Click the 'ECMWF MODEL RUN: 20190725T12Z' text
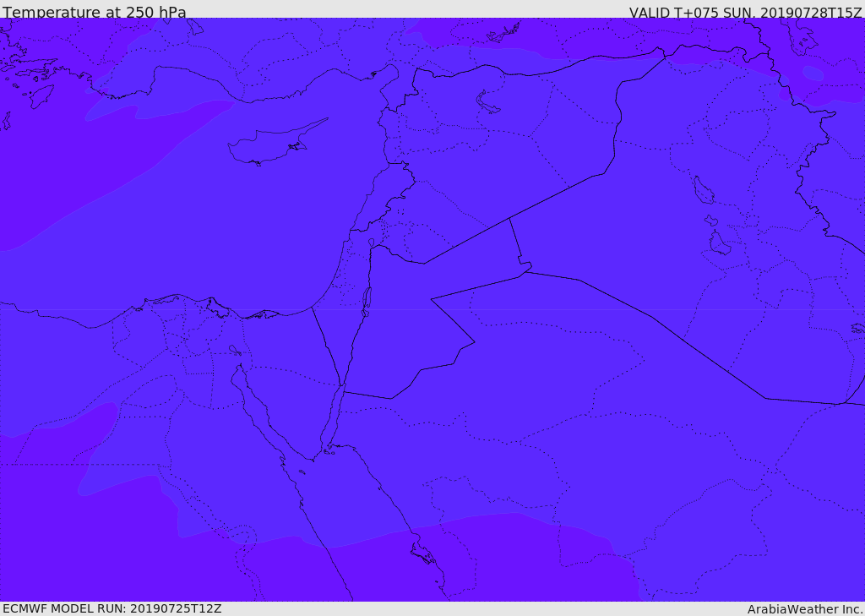Screen dimensions: 865x616 (x=112, y=609)
